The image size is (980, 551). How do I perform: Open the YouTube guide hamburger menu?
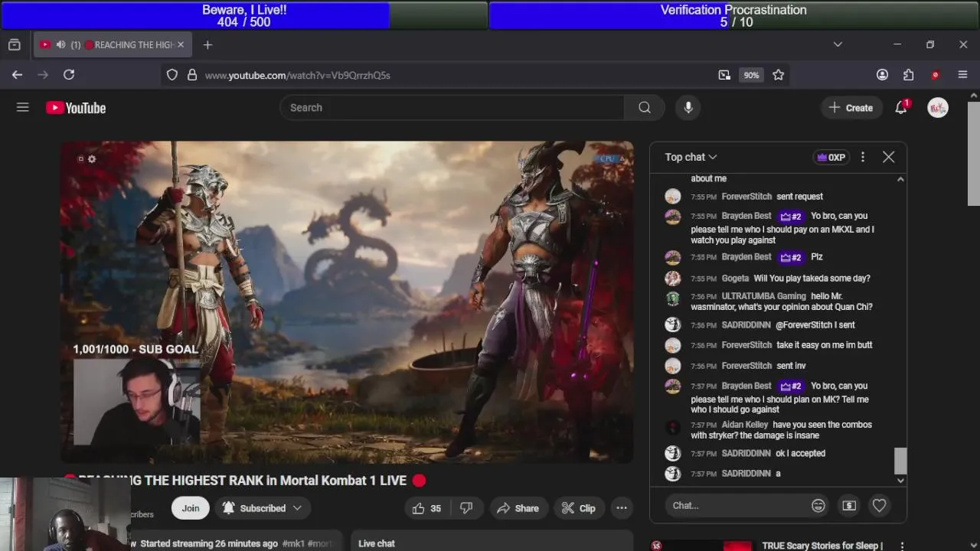23,107
